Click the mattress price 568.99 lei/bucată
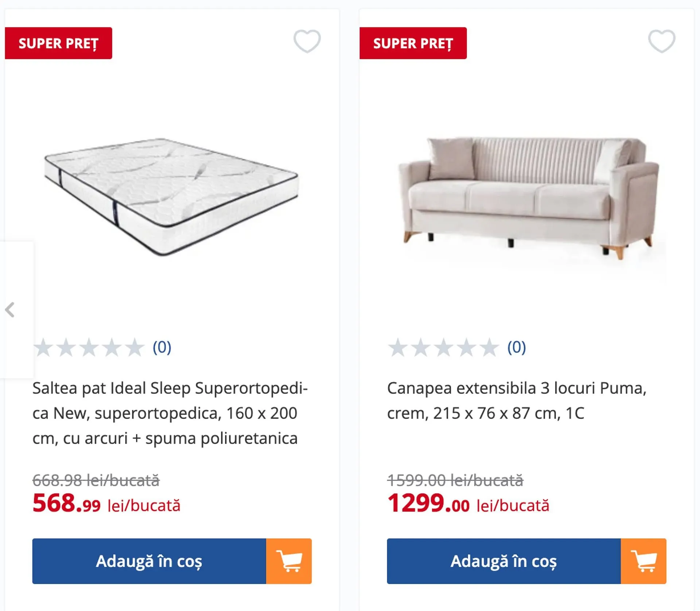 point(106,504)
